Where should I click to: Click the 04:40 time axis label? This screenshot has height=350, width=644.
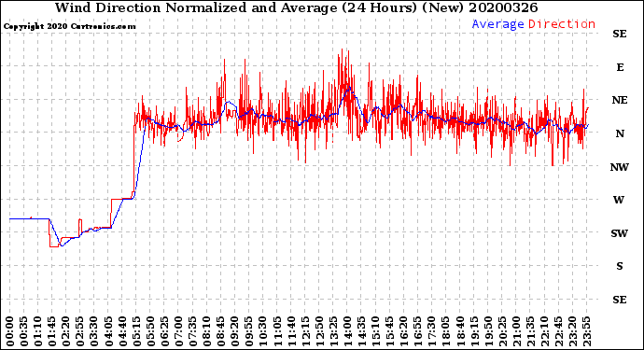point(122,331)
